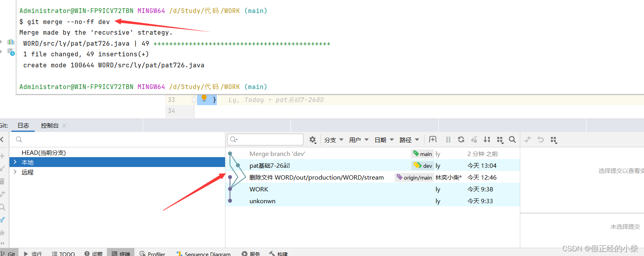Select HEAD(当前分支) in branch tree
Screen dimensions: 644x256
(x=44, y=152)
